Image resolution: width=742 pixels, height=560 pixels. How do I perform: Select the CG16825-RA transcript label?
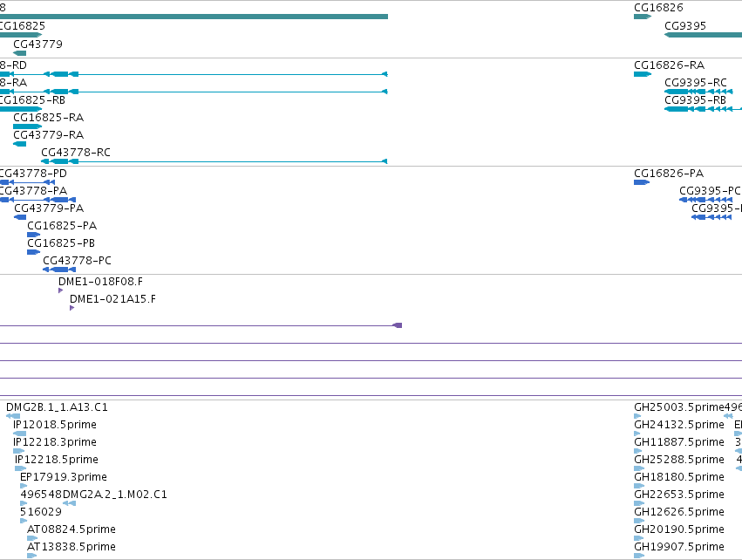(x=48, y=118)
